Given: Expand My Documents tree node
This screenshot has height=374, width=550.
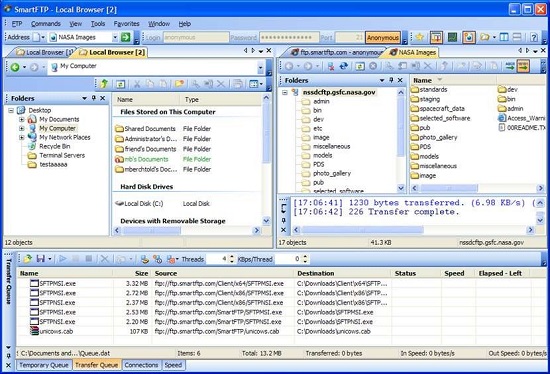Looking at the screenshot, I should coord(22,119).
